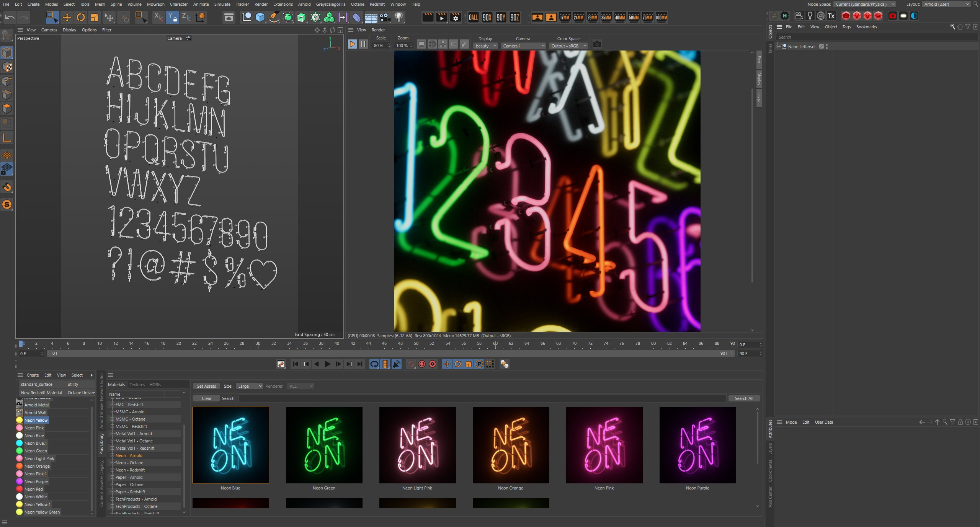980x527 pixels.
Task: Add a Light object (bulb icon)
Action: click(399, 17)
